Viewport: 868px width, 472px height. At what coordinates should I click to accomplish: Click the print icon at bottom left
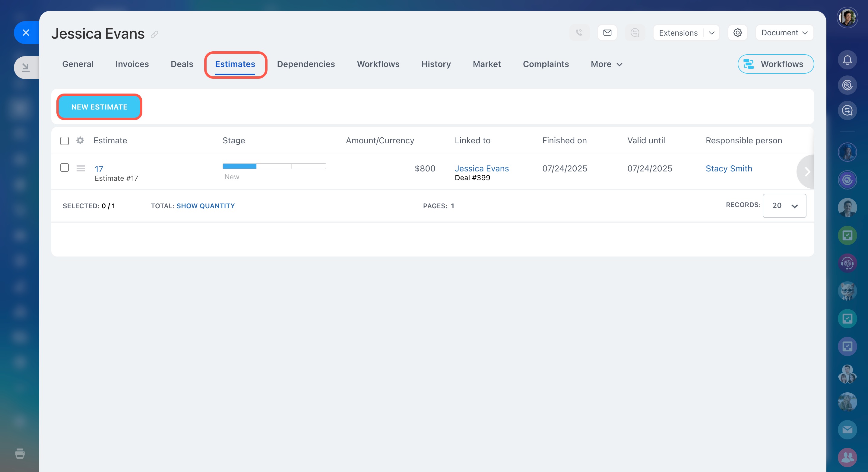click(20, 454)
